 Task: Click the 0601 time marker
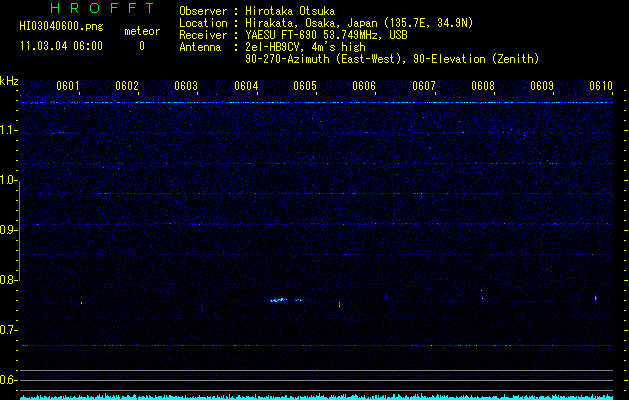click(x=67, y=86)
